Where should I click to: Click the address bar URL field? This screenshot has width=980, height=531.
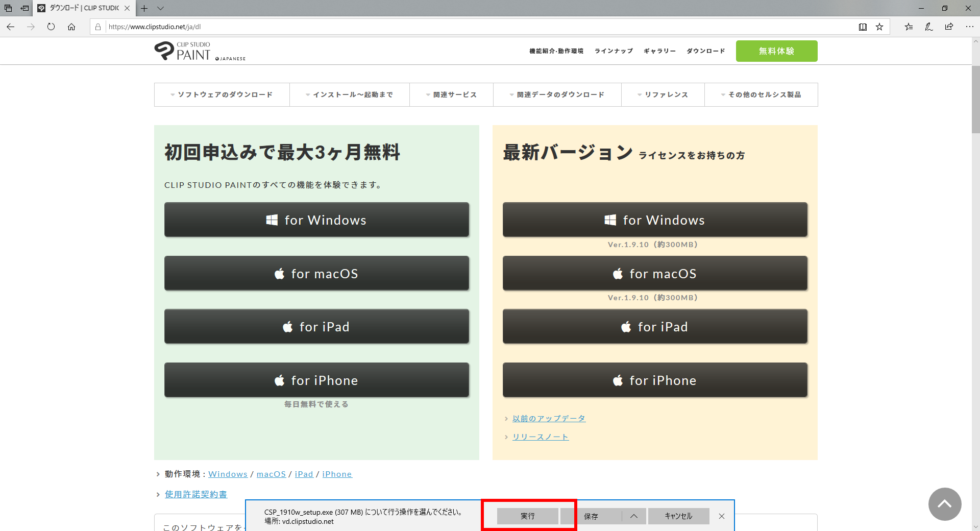click(480, 27)
